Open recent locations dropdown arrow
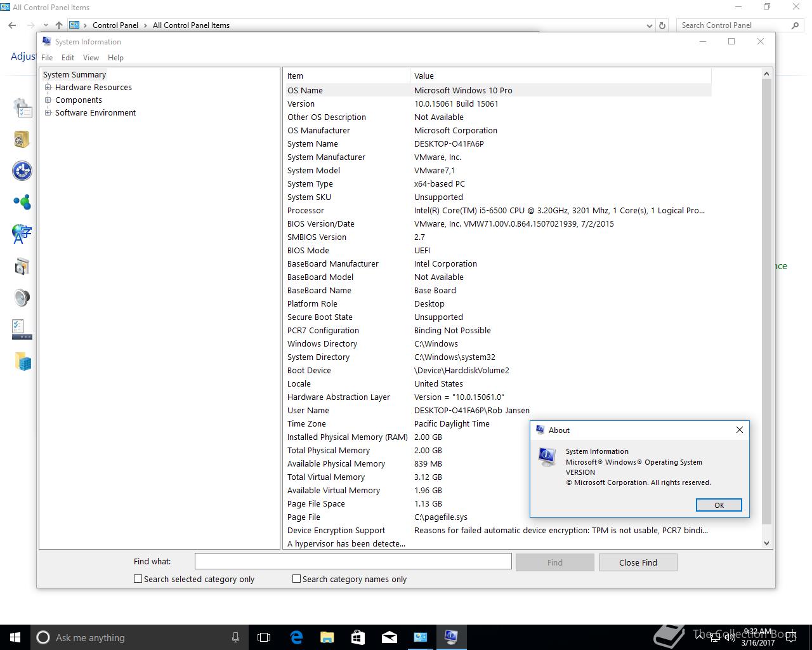 click(45, 25)
